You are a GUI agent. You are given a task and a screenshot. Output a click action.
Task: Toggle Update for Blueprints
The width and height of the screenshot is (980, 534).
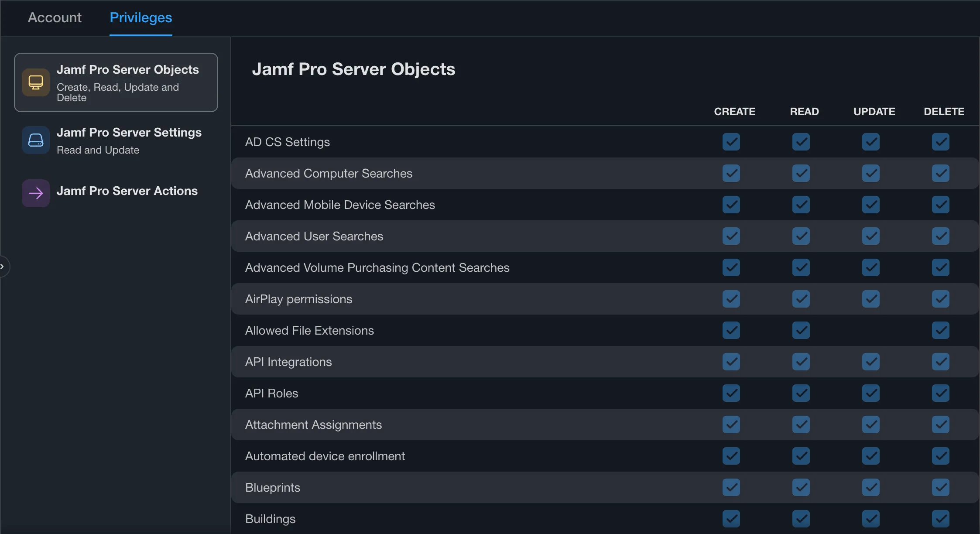pos(871,487)
